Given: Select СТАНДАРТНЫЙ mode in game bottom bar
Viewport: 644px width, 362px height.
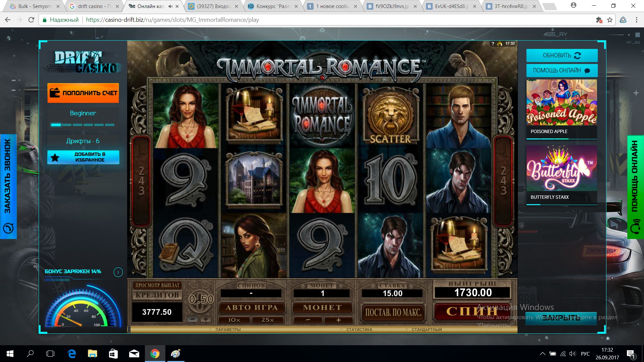Looking at the screenshot, I should tap(426, 330).
